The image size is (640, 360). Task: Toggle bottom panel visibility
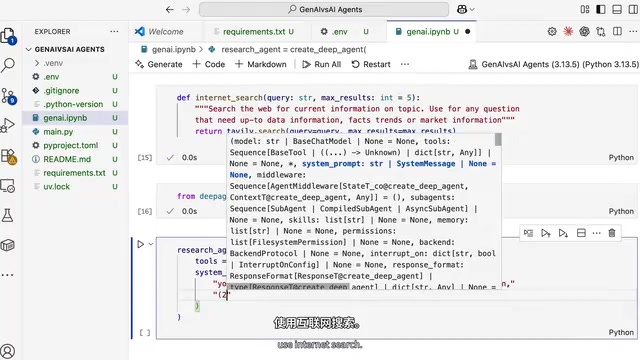[x=617, y=9]
